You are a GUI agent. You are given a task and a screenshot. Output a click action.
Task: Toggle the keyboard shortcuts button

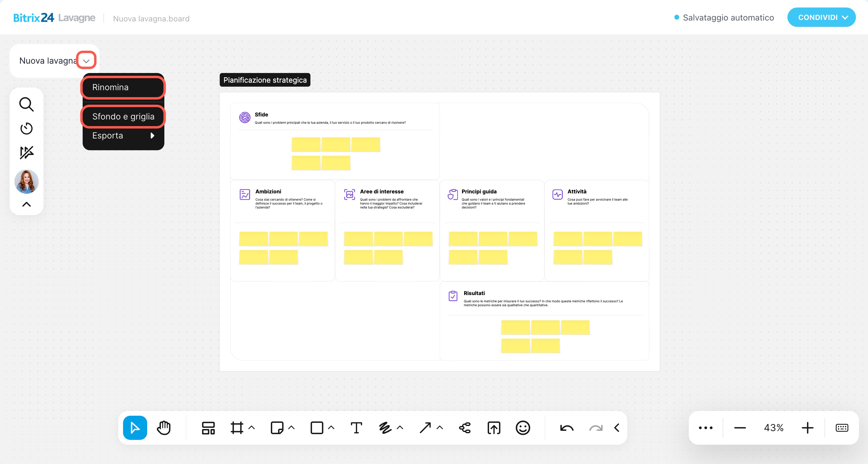click(842, 428)
